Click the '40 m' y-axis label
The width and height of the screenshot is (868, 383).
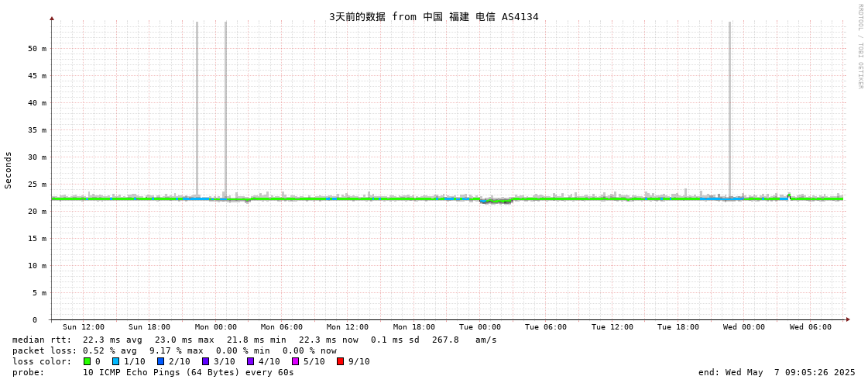pos(37,102)
